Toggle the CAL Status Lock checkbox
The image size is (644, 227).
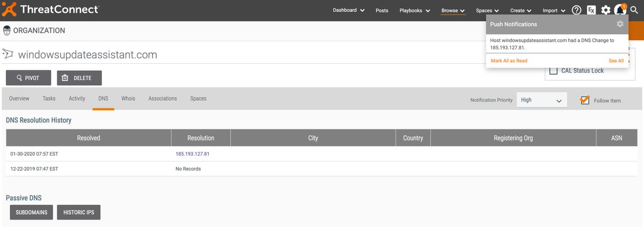point(553,70)
